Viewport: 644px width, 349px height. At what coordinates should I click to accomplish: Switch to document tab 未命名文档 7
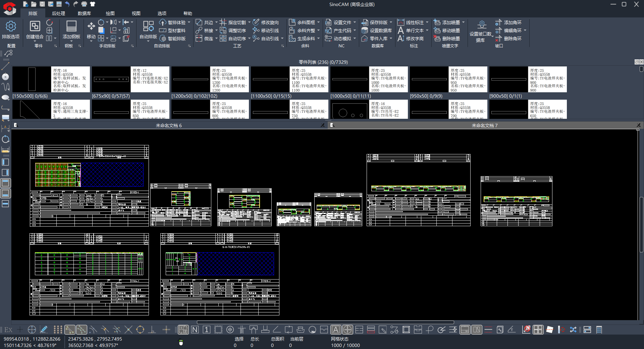click(x=484, y=126)
